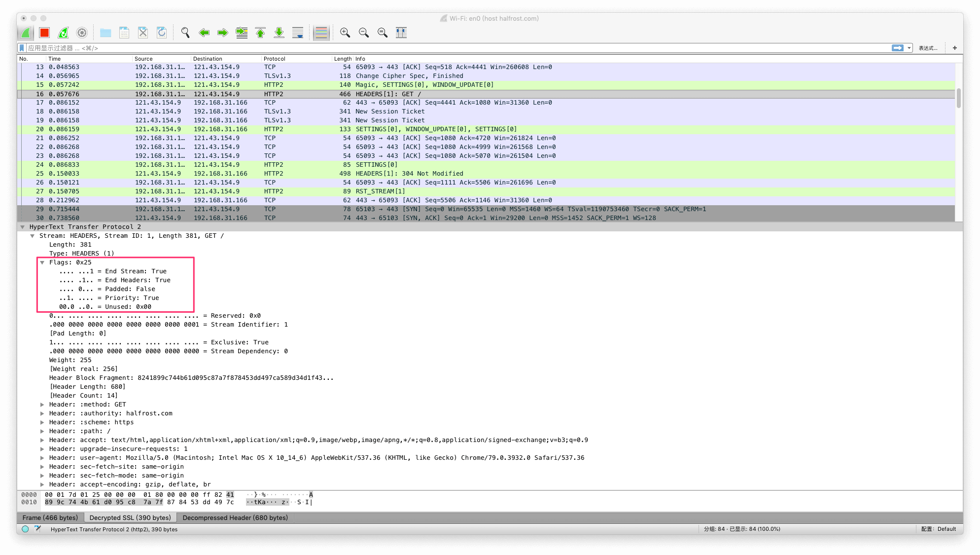Save the capture file icon

tap(124, 33)
